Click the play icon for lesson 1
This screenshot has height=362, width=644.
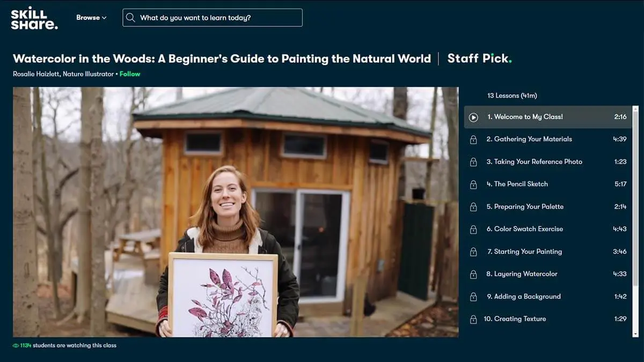[473, 117]
